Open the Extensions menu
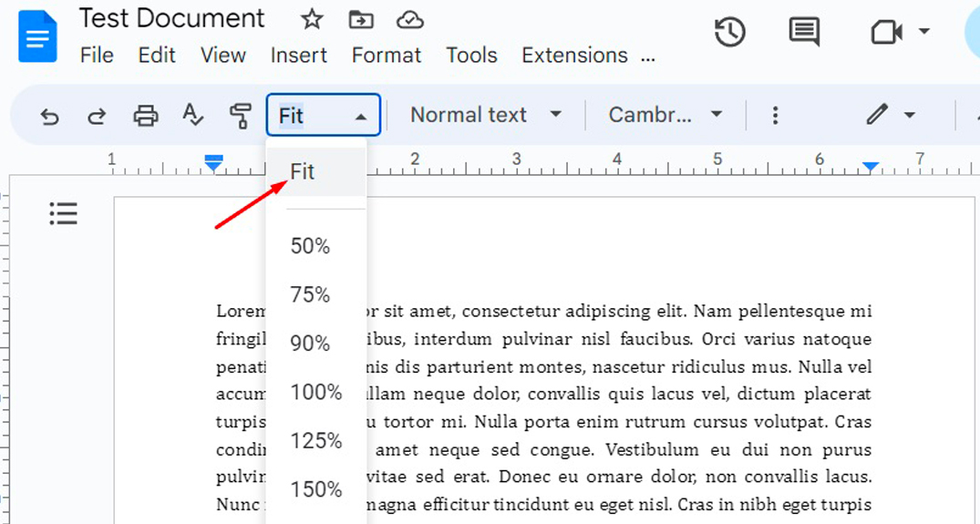 click(x=574, y=56)
